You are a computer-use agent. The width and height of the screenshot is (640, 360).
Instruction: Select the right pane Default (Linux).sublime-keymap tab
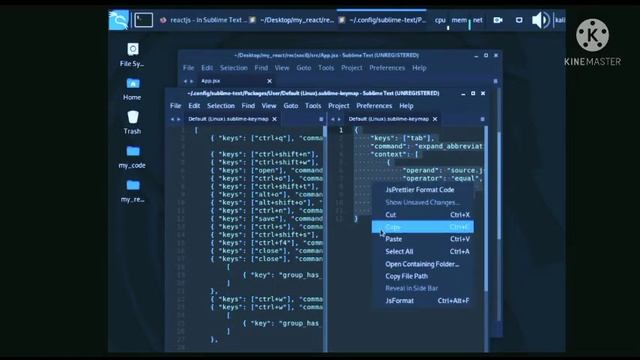pos(389,119)
